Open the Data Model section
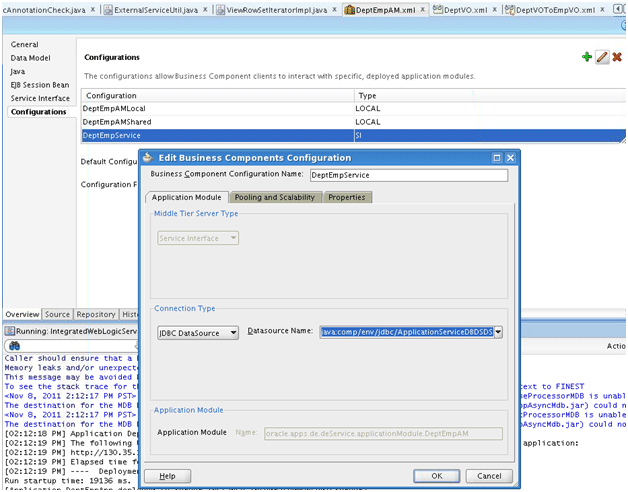 click(x=30, y=58)
